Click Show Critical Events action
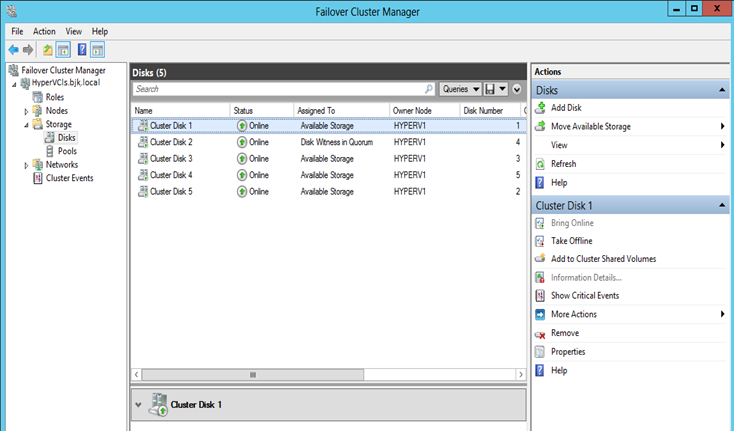 585,296
